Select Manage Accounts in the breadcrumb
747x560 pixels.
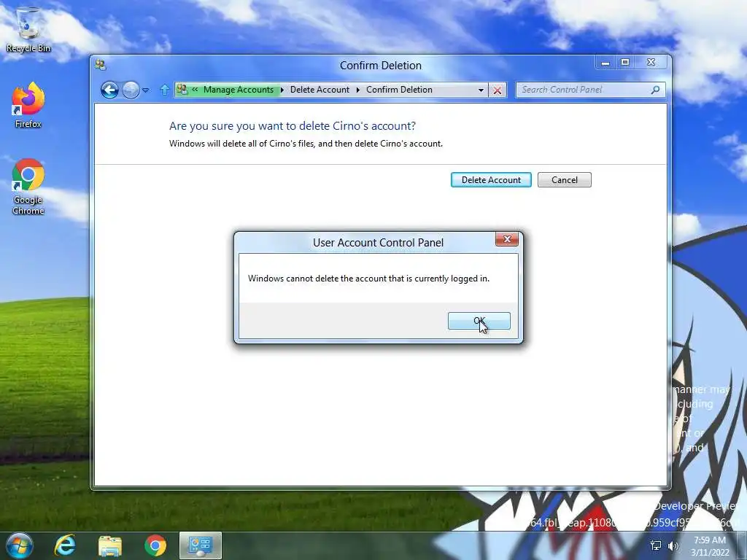coord(239,90)
